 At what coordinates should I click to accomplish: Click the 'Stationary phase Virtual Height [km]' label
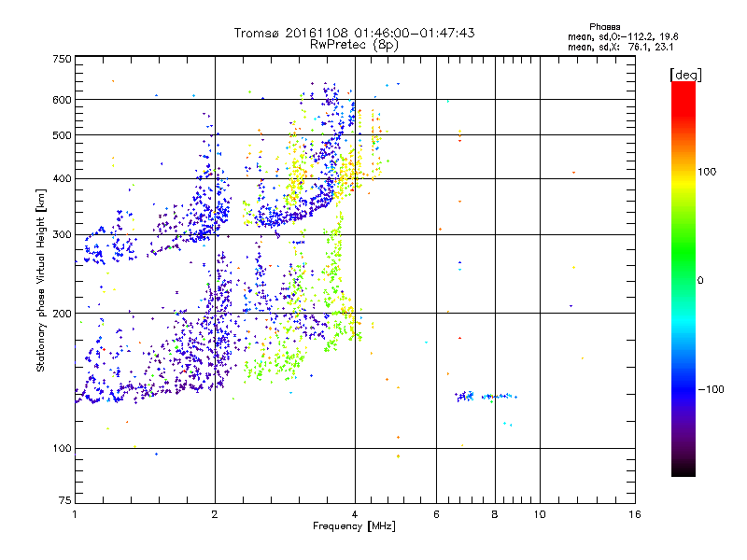[x=41, y=280]
